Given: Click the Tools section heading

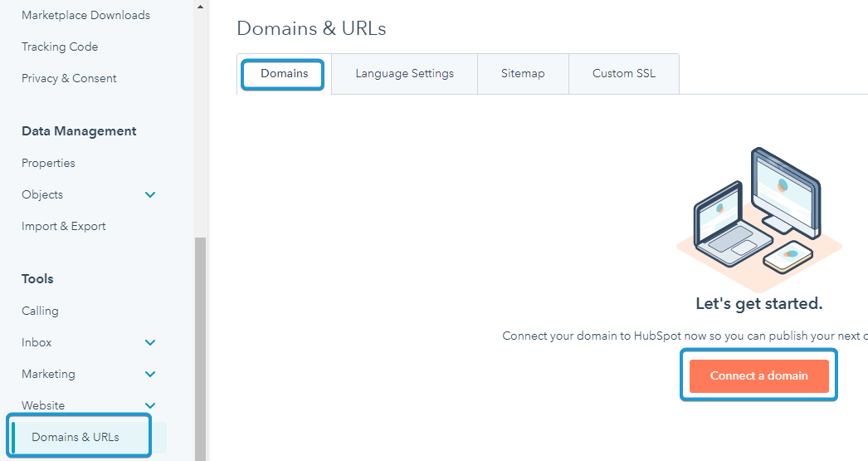Looking at the screenshot, I should tap(37, 279).
